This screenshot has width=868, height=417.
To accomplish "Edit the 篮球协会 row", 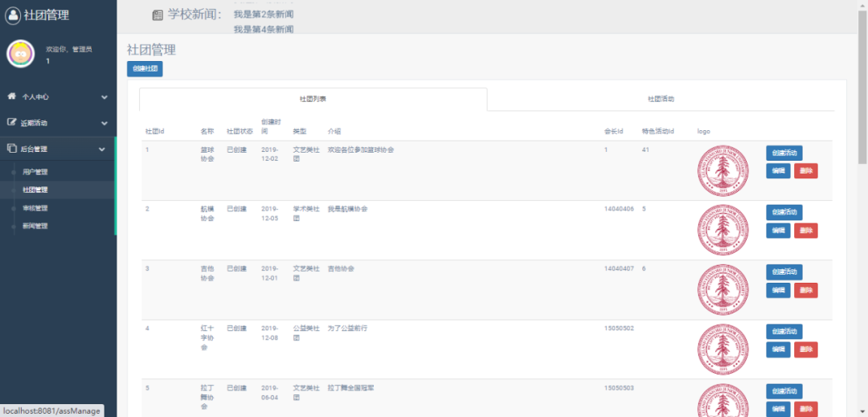I will (778, 171).
